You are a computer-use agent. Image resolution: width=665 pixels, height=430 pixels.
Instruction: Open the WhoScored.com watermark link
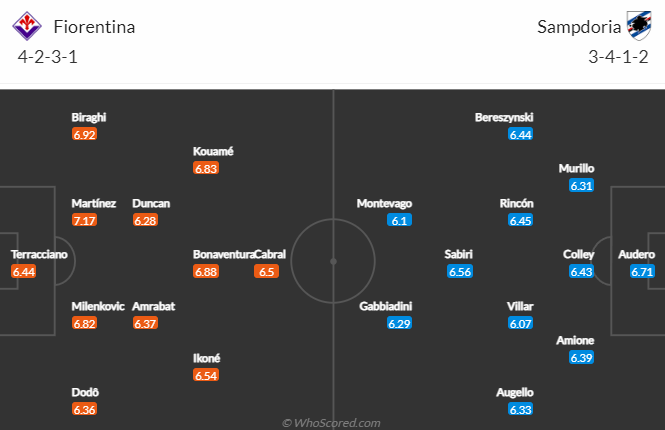(x=332, y=423)
